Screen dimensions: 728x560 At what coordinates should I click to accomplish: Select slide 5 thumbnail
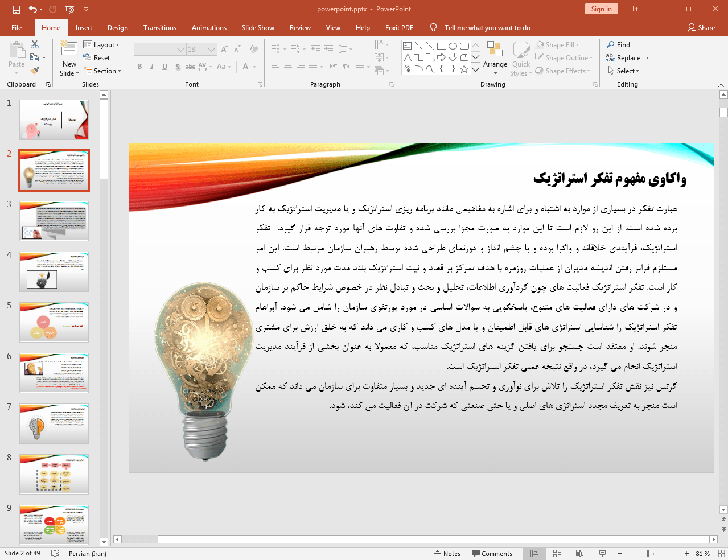[54, 322]
